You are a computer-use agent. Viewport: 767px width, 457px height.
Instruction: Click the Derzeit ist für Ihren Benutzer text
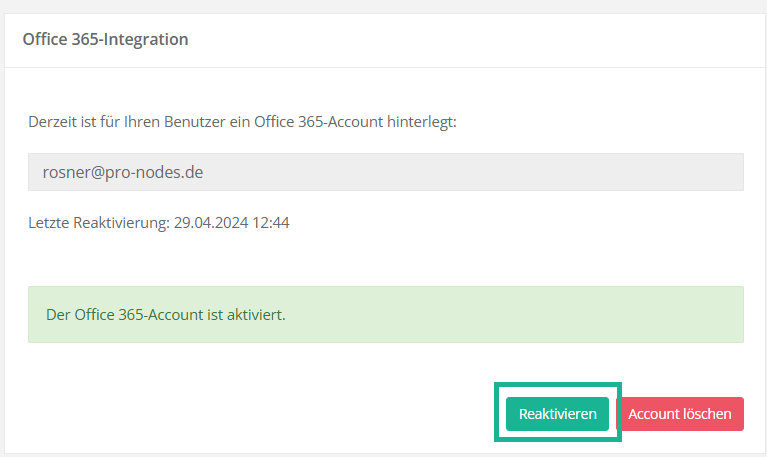242,122
